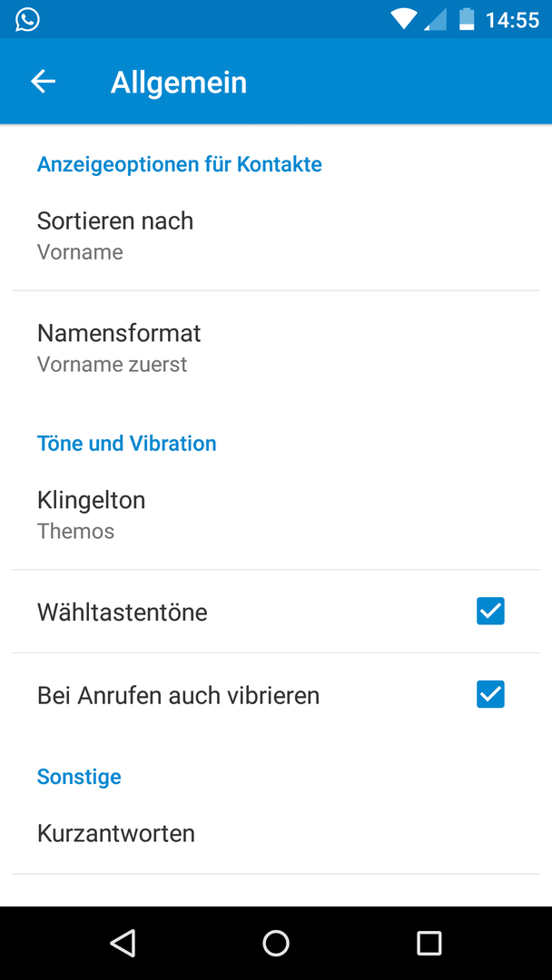Open Kurzantworten settings
This screenshot has height=980, width=552.
(x=276, y=833)
